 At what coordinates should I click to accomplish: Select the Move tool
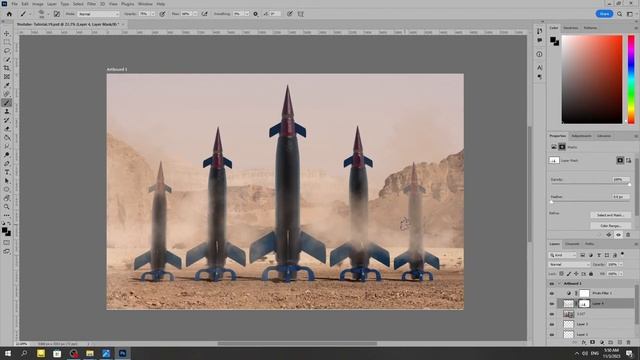tap(7, 33)
